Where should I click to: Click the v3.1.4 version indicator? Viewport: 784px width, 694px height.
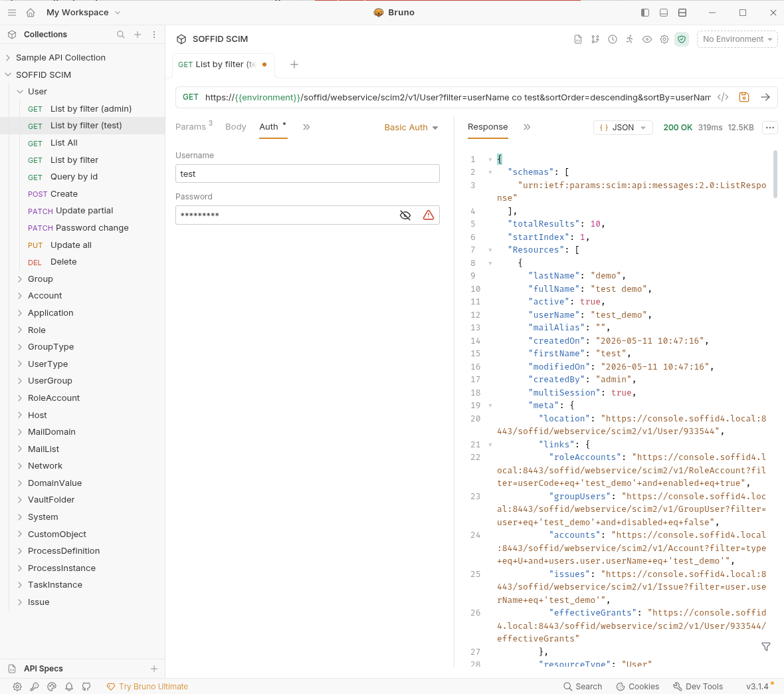(757, 687)
